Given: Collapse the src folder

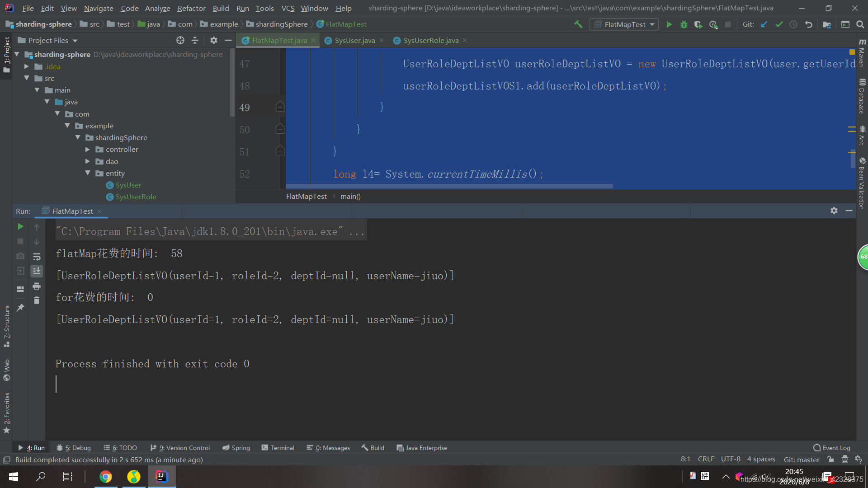Looking at the screenshot, I should 27,78.
